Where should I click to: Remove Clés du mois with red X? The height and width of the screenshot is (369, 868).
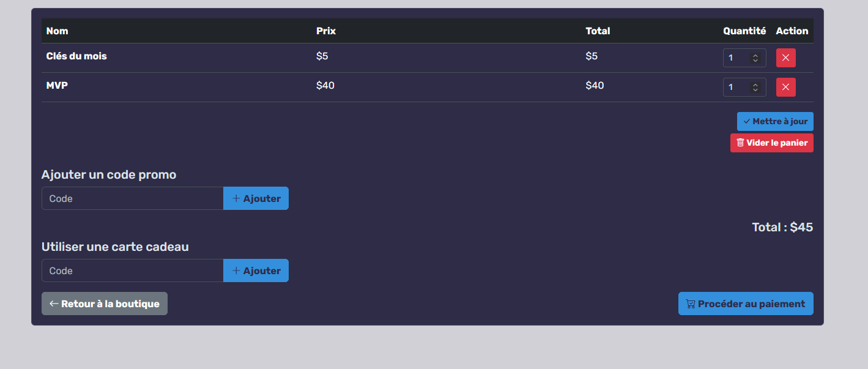tap(785, 58)
